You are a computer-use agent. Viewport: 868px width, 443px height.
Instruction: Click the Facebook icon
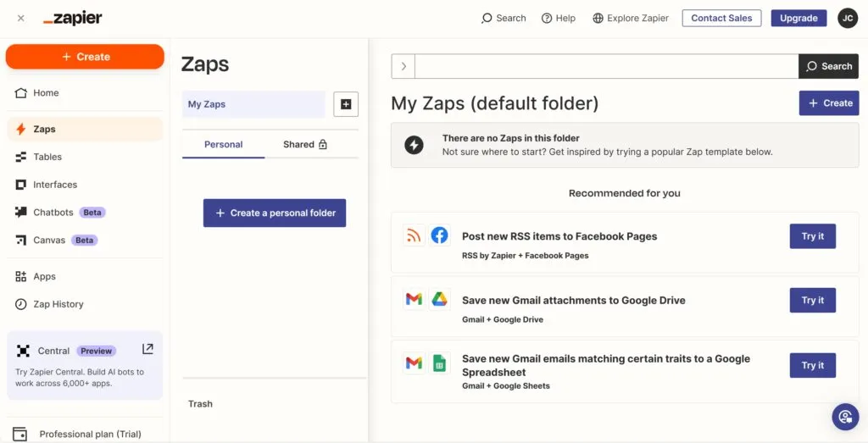pyautogui.click(x=440, y=235)
